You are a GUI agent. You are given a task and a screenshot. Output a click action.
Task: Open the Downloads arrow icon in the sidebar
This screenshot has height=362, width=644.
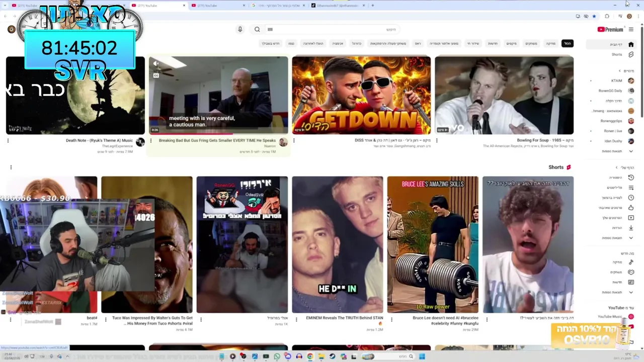point(631,228)
